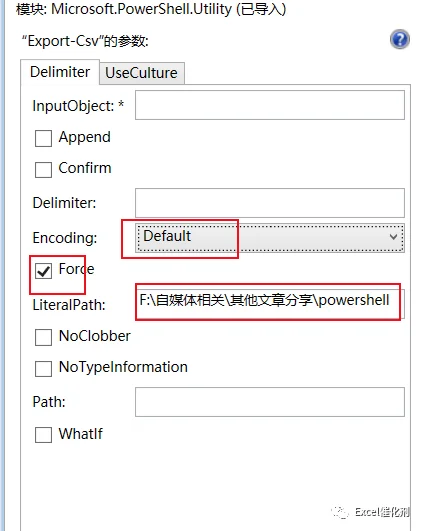The height and width of the screenshot is (531, 423).
Task: Enable the NoClobber checkbox
Action: coord(43,337)
